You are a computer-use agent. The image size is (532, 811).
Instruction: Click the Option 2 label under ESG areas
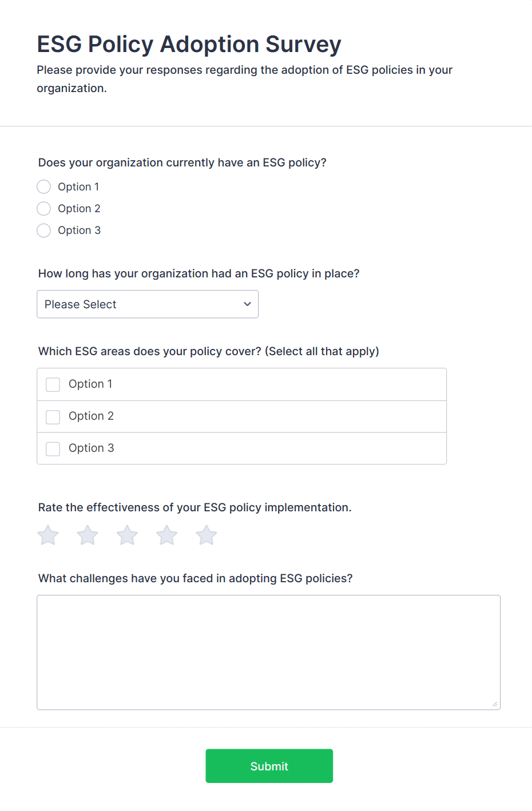point(91,416)
